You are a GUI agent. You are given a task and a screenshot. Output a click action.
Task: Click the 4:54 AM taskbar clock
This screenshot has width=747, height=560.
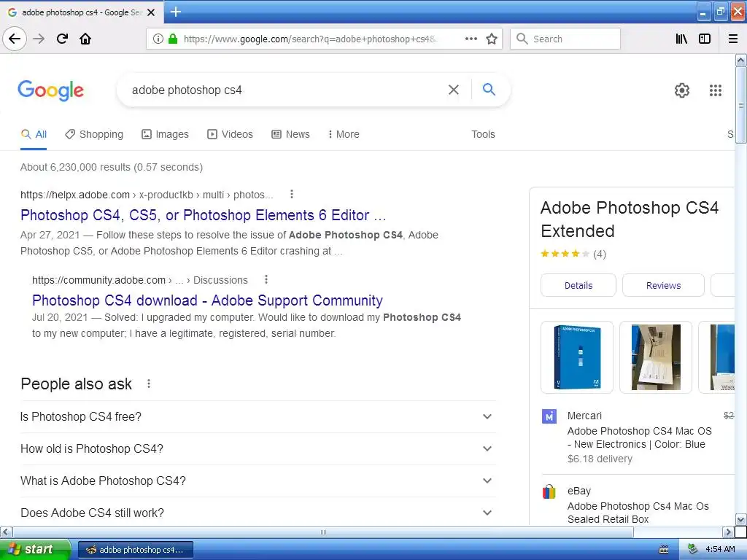[x=720, y=550]
